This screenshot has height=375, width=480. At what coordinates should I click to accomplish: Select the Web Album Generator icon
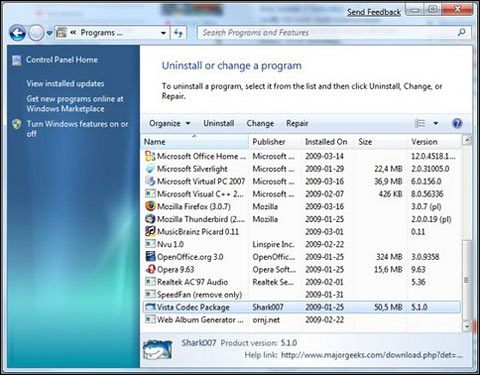point(150,320)
